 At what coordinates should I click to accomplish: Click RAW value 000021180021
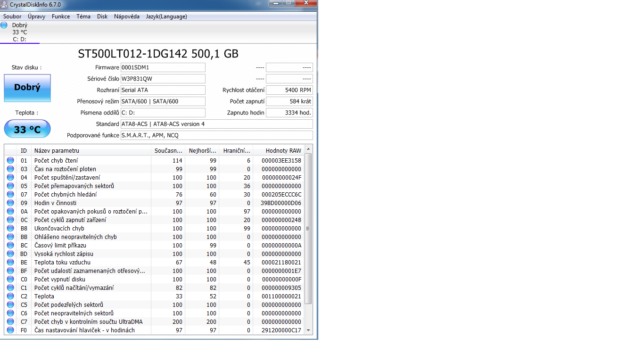pyautogui.click(x=281, y=263)
